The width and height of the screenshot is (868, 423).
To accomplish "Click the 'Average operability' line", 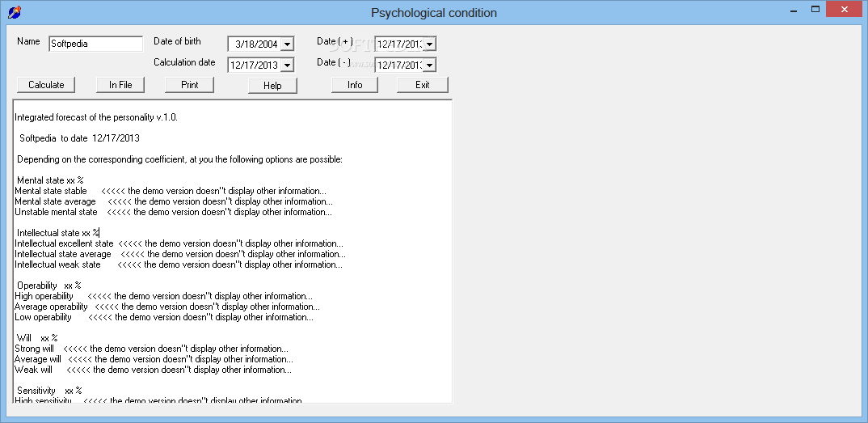I will click(x=167, y=307).
